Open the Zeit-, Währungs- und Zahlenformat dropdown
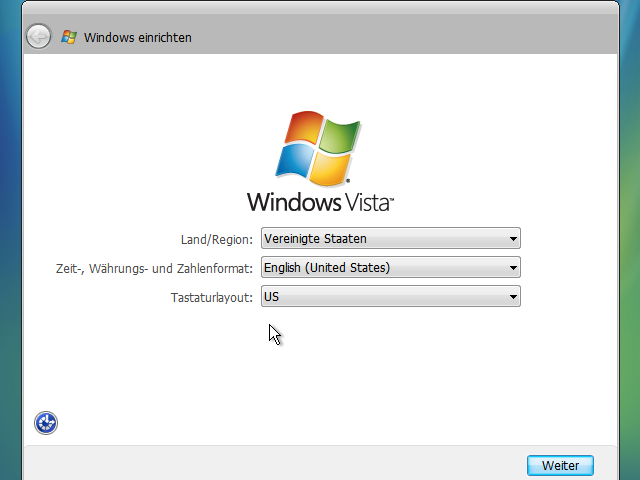Screen dimensions: 640x480 tap(391, 267)
